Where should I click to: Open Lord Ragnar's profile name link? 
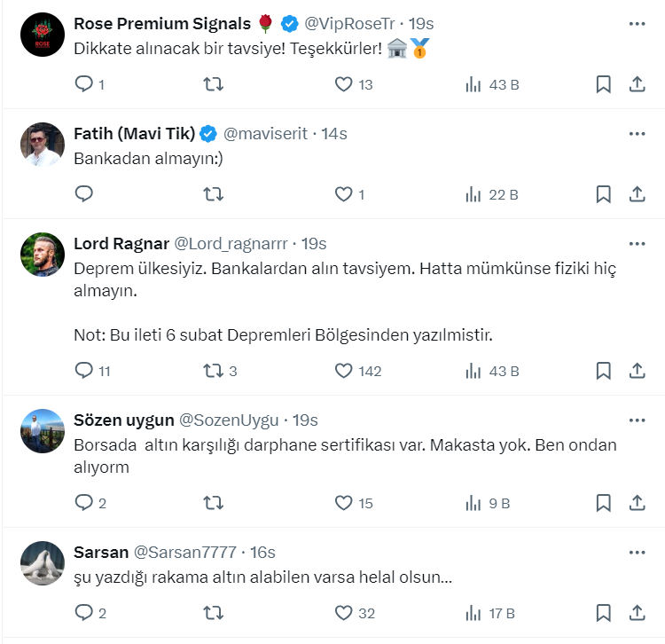coord(120,243)
